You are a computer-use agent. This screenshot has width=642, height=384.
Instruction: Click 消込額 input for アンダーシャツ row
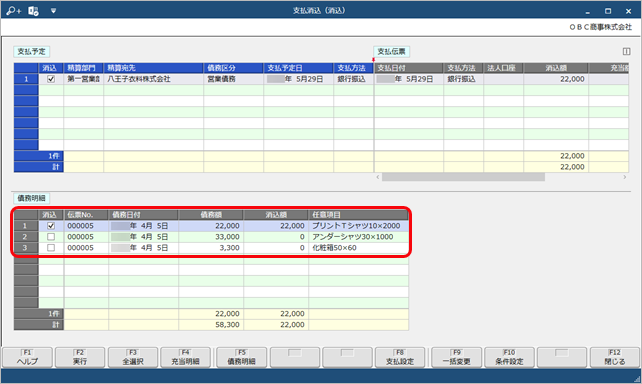[276, 237]
